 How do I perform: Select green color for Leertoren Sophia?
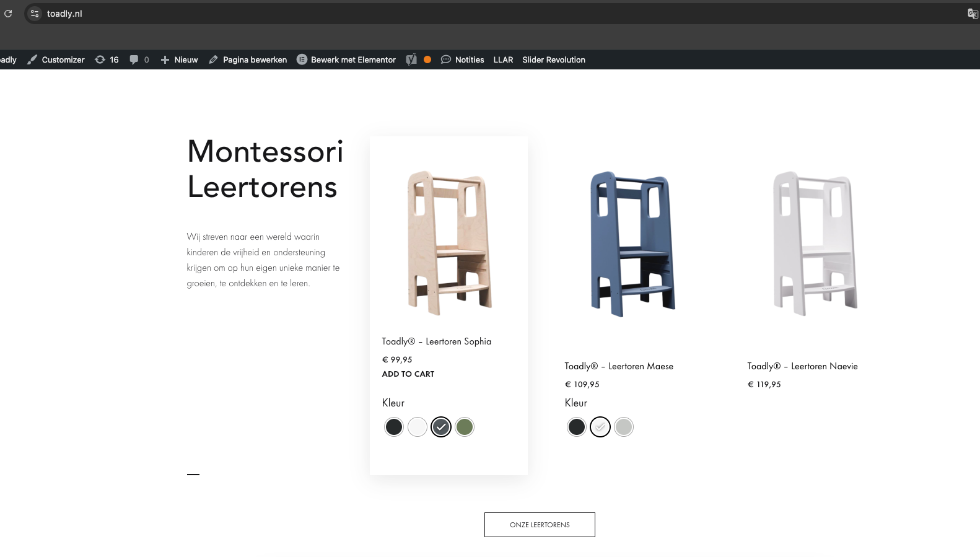click(x=465, y=427)
